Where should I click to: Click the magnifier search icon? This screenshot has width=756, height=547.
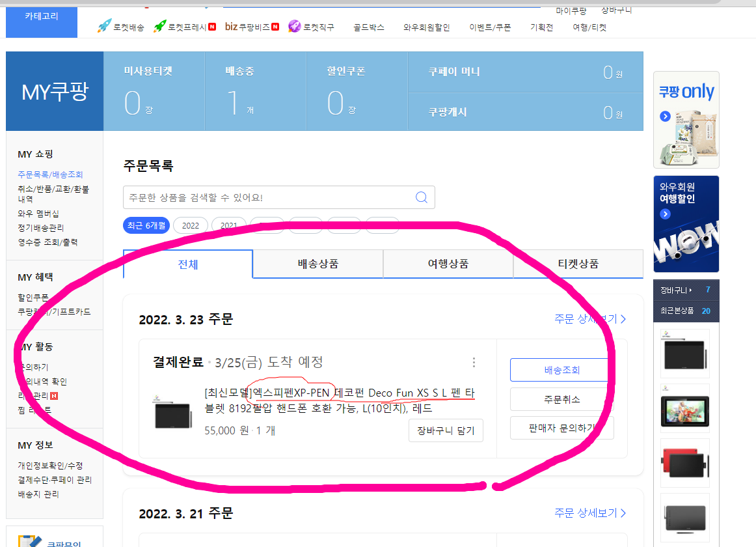coord(422,197)
